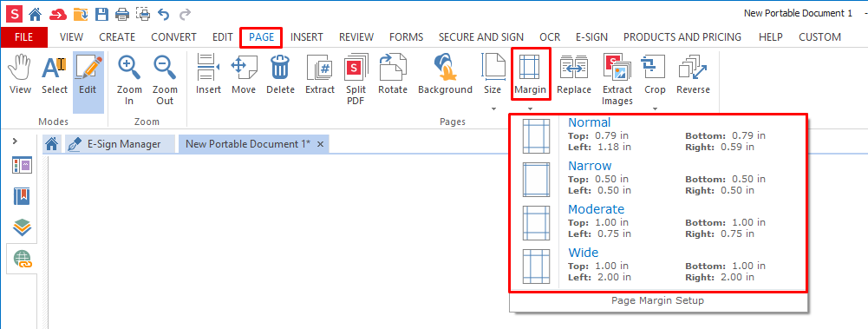
Task: Click the Zoom In magnifier
Action: (x=129, y=80)
